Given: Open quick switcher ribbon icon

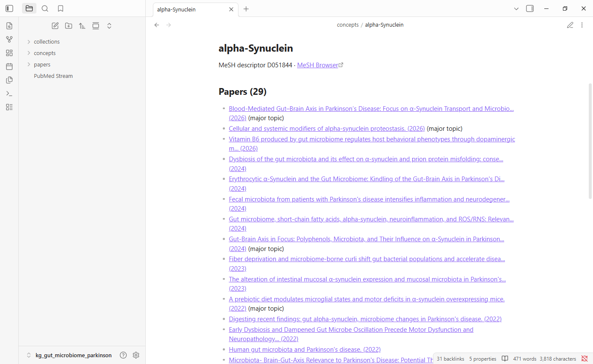Looking at the screenshot, I should coord(9,26).
